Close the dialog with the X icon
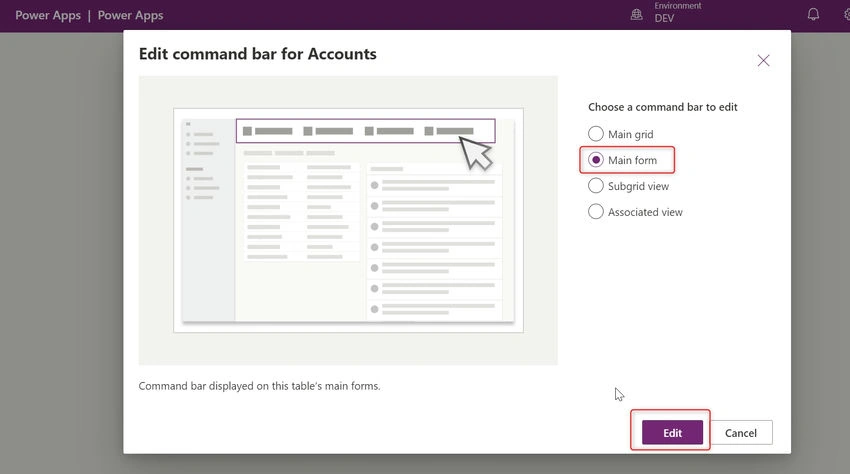 (763, 60)
